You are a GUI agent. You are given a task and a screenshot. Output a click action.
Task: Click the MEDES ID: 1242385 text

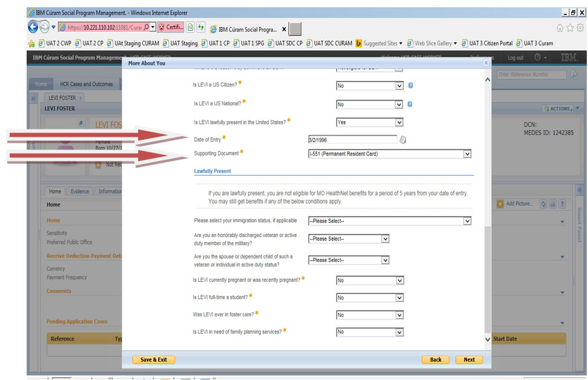(x=549, y=133)
